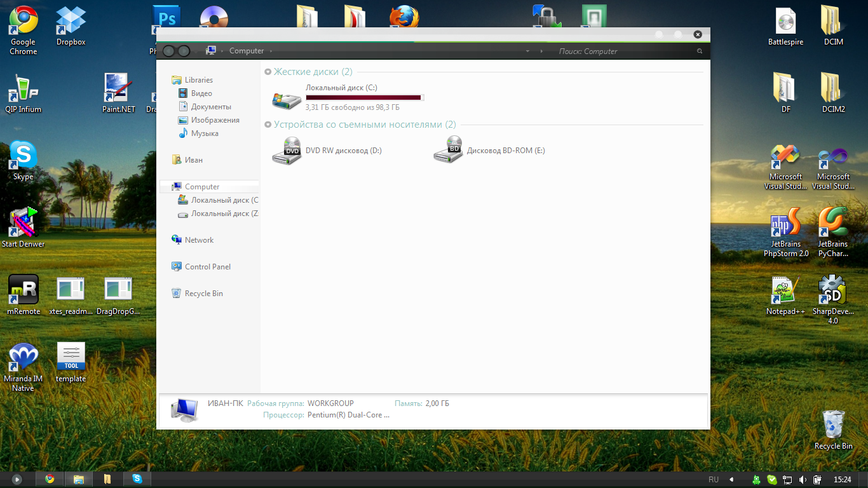Image resolution: width=868 pixels, height=488 pixels.
Task: Click the Skype button in the taskbar
Action: tap(137, 479)
